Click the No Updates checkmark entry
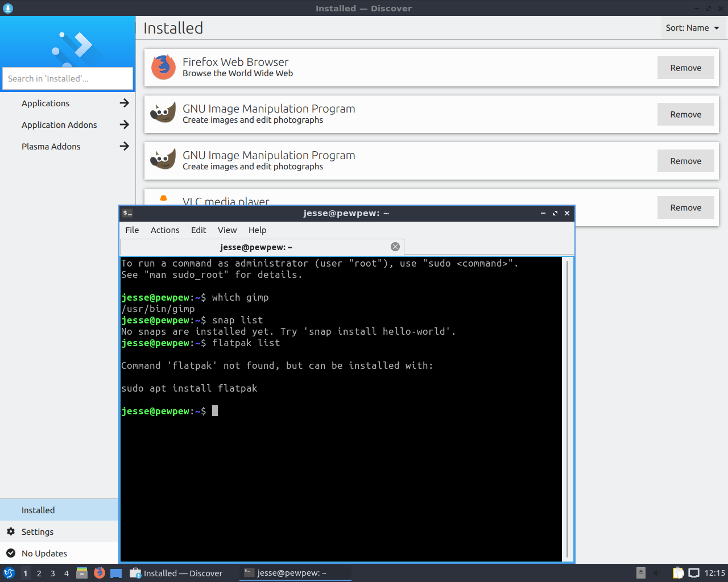The height and width of the screenshot is (582, 728). [59, 554]
